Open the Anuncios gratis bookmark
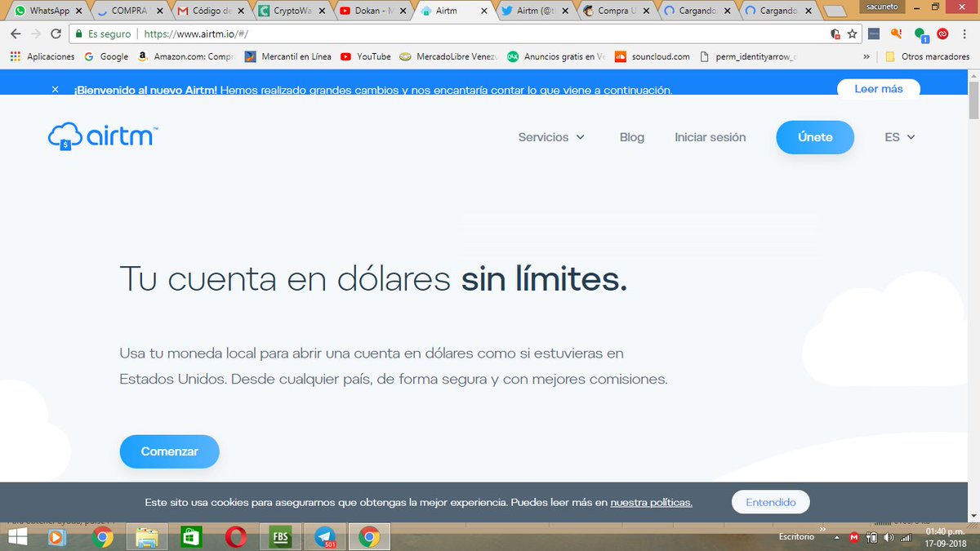The image size is (980, 551). tap(557, 57)
